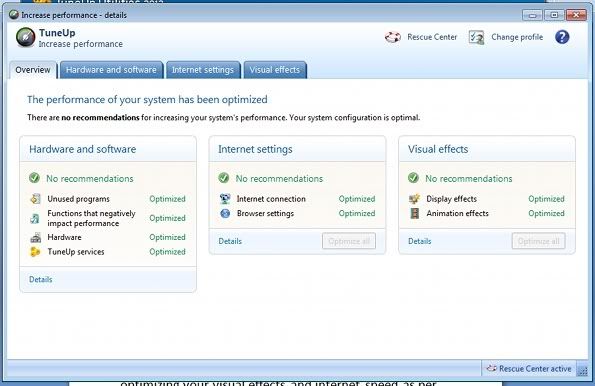Viewport: 595px width, 386px height.
Task: Click the Visual effects card heading
Action: click(x=438, y=149)
